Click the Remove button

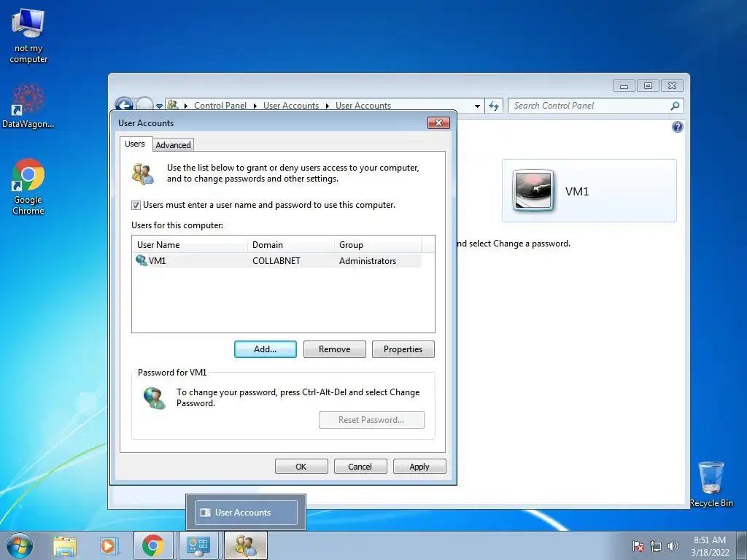click(334, 349)
